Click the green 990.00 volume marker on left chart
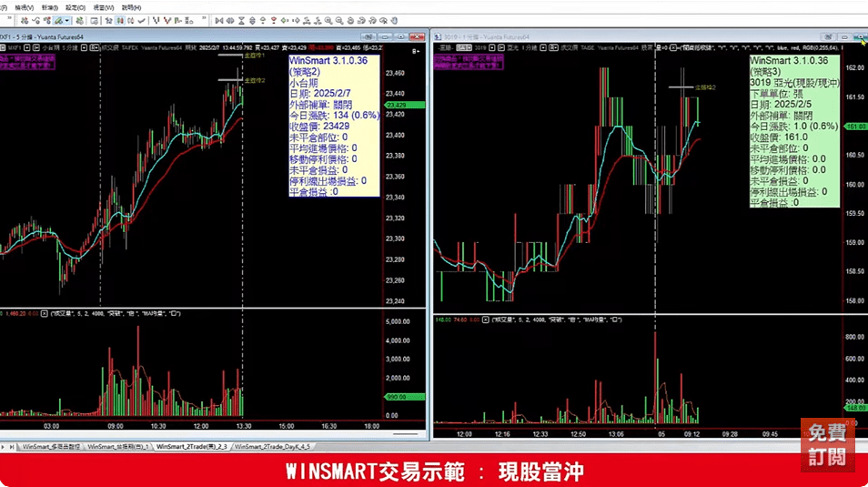Image resolution: width=868 pixels, height=487 pixels. [405, 397]
